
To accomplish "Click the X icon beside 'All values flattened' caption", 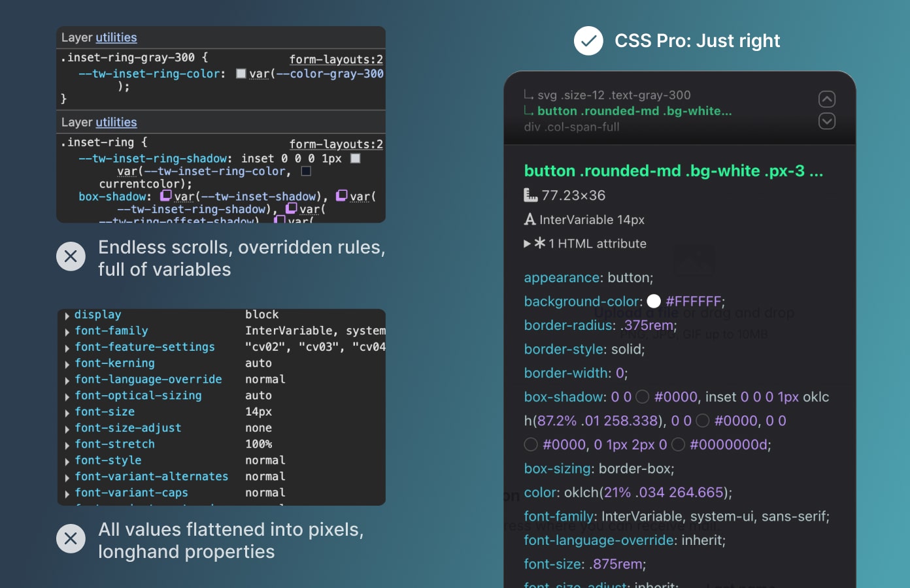I will [71, 538].
